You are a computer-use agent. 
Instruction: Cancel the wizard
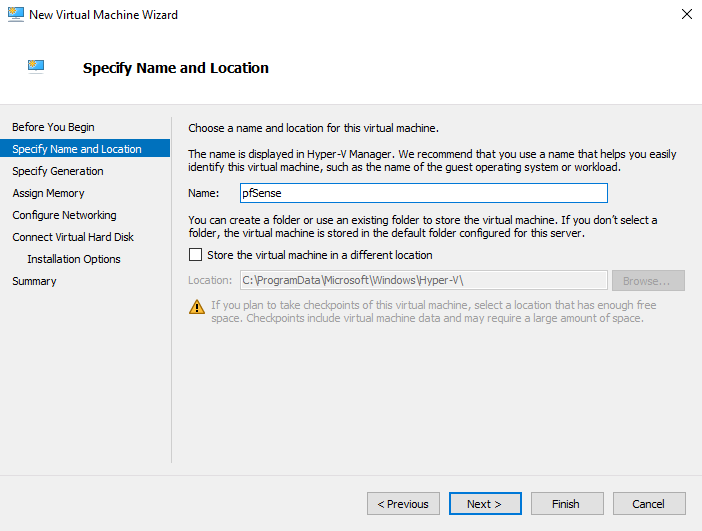coord(649,504)
